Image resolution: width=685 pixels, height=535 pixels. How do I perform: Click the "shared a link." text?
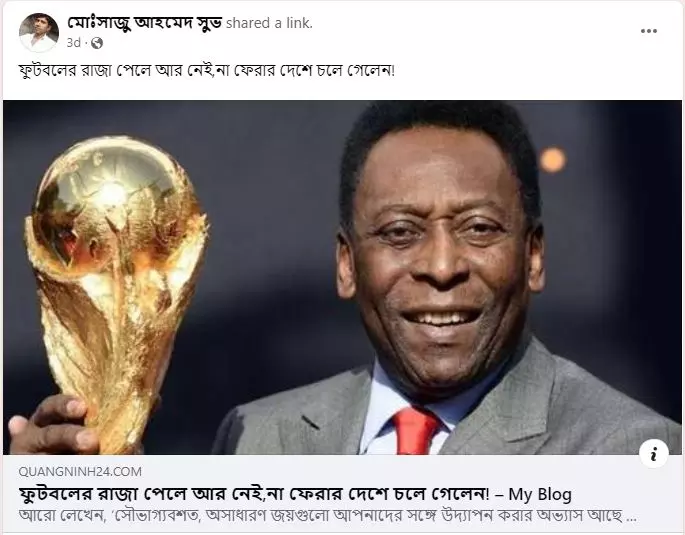coord(270,23)
